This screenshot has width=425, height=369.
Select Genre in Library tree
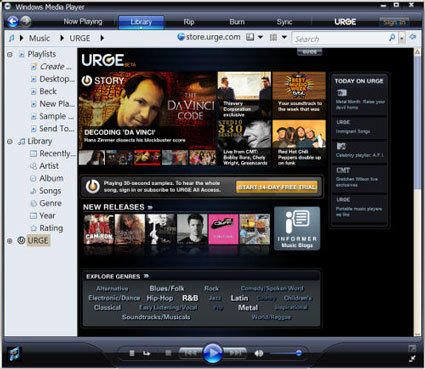click(x=46, y=203)
